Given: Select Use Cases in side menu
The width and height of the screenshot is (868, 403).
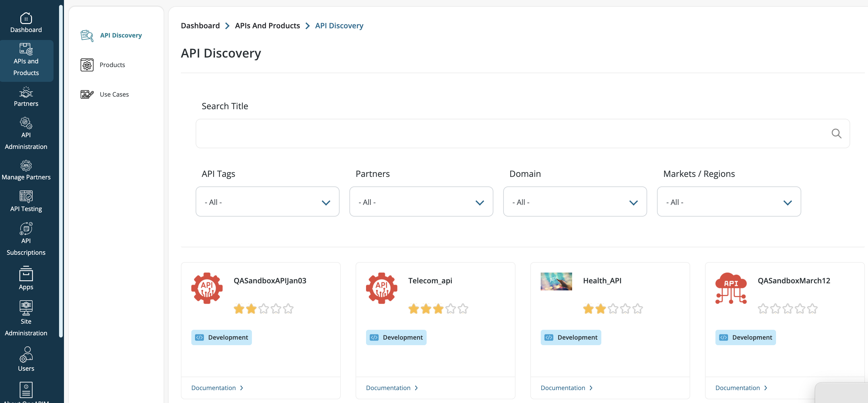Looking at the screenshot, I should (x=114, y=94).
